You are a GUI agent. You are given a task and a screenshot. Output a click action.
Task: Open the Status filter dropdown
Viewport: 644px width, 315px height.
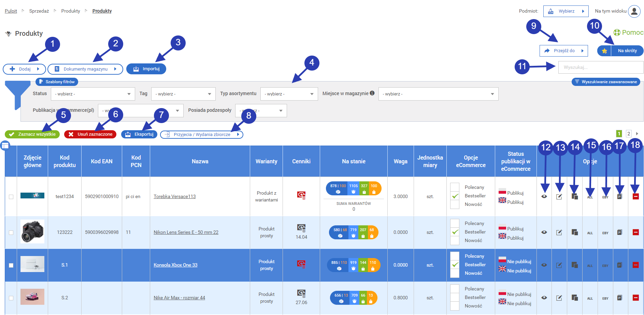coord(93,94)
